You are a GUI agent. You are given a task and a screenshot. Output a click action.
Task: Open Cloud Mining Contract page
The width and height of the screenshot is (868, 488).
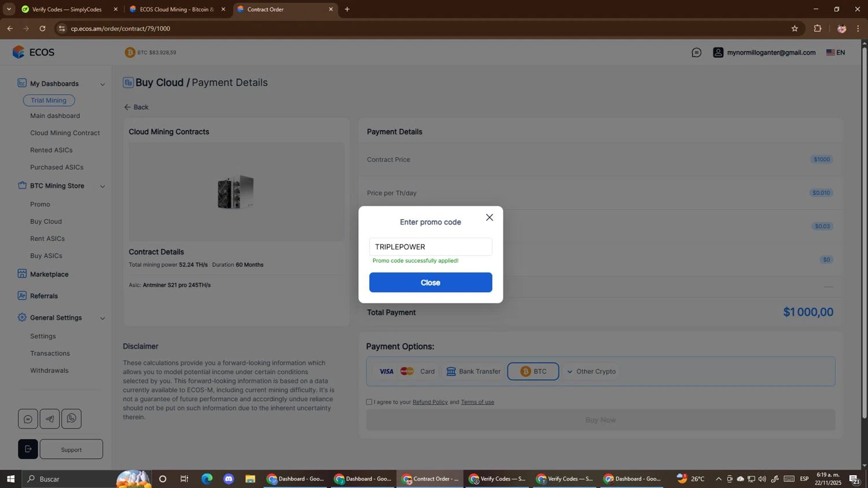click(65, 133)
